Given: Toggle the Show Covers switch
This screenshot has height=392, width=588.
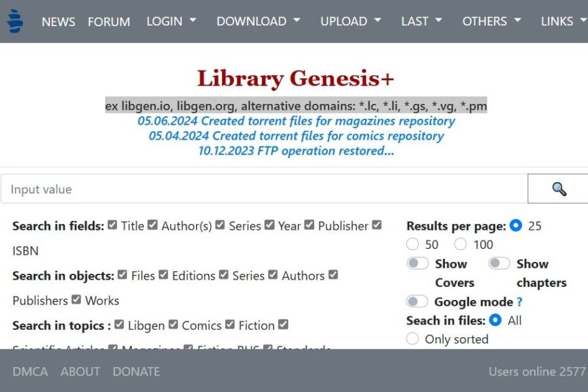Looking at the screenshot, I should point(417,263).
